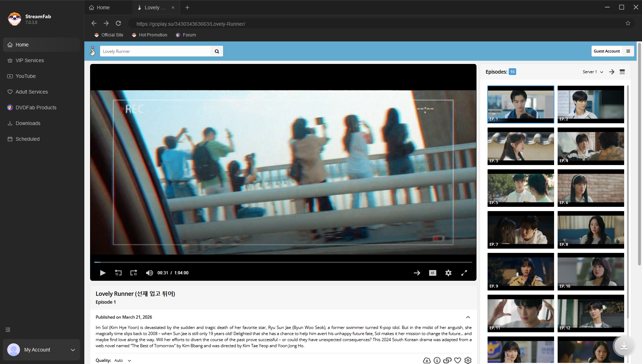Rewind the video 10 seconds

tap(118, 273)
